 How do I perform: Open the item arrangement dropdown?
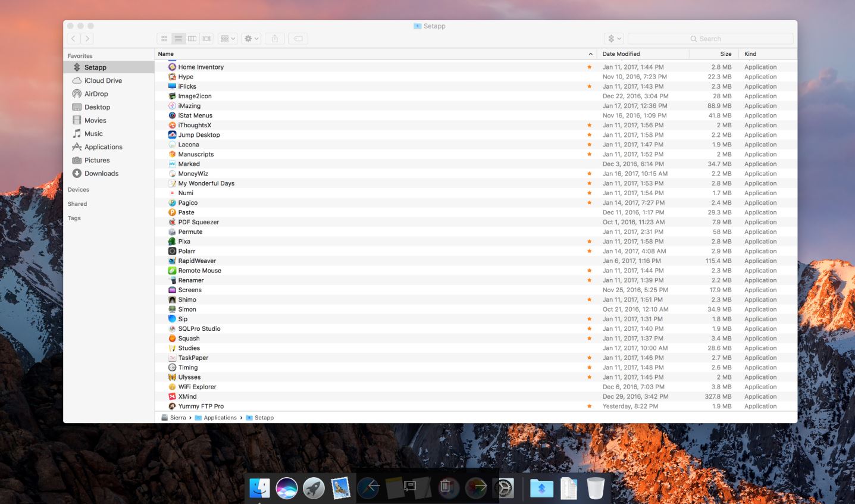[228, 39]
